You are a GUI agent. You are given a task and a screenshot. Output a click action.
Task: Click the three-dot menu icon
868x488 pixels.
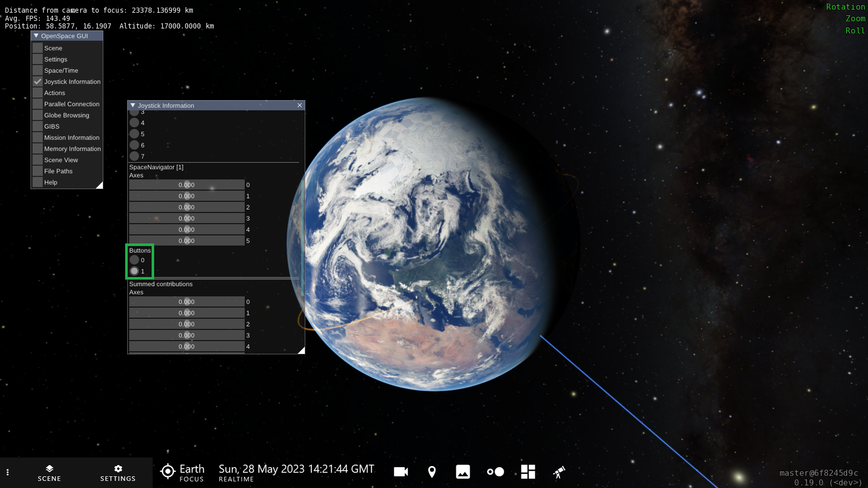(x=8, y=472)
